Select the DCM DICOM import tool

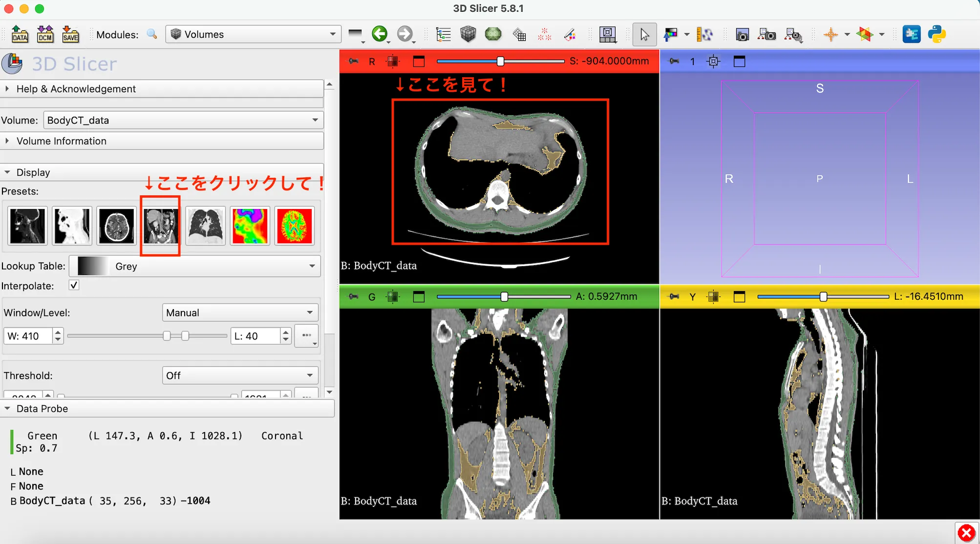[x=45, y=34]
